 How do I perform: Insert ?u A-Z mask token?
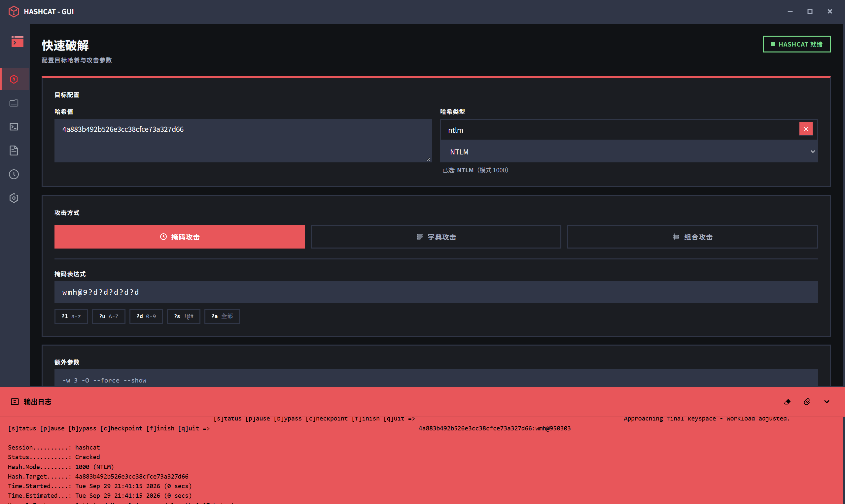[x=108, y=316]
